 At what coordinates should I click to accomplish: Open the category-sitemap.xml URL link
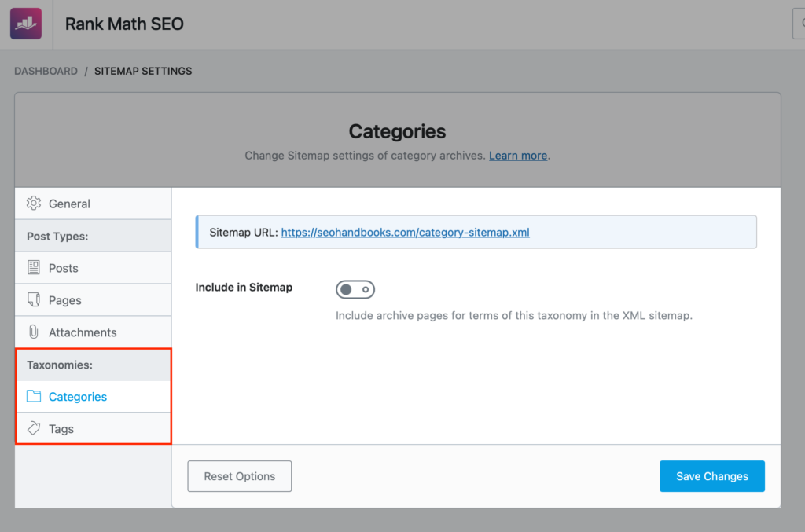pyautogui.click(x=405, y=233)
